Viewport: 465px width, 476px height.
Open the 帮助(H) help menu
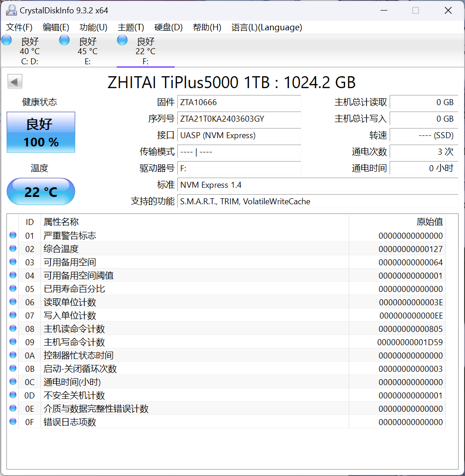(x=206, y=28)
